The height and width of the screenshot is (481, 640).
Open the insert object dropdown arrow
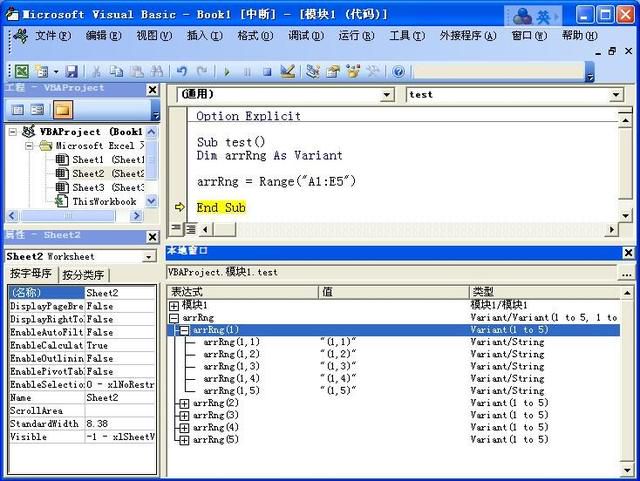(56, 72)
